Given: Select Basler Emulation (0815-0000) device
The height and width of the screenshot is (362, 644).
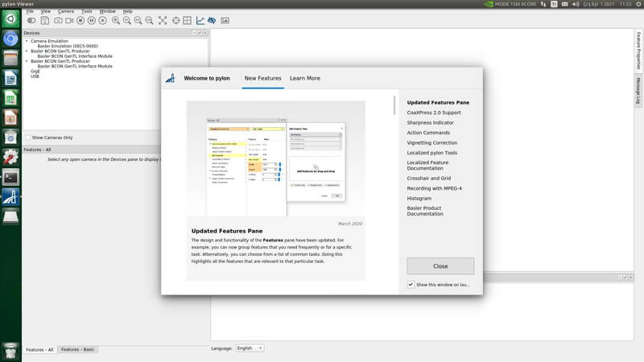Looking at the screenshot, I should (68, 46).
